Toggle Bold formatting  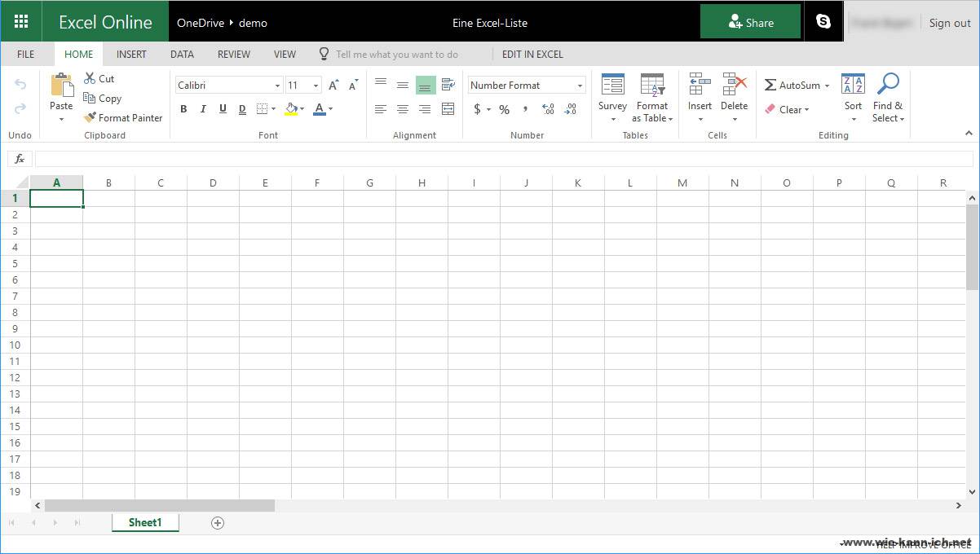click(x=183, y=109)
